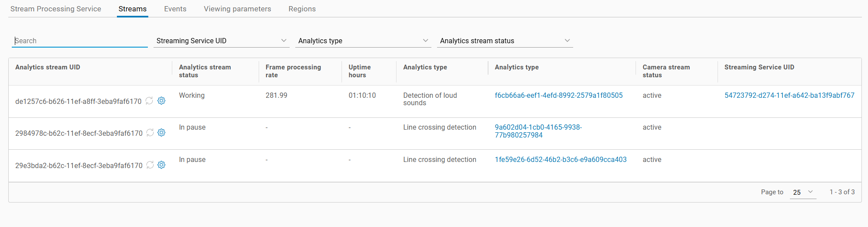Click refresh icon for stream 29e3bda2
The image size is (868, 227).
tap(150, 165)
